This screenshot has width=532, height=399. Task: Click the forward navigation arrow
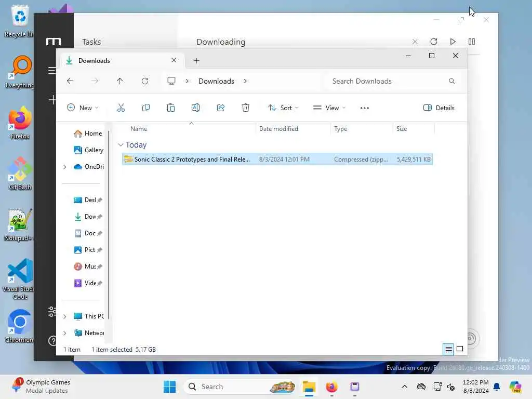[95, 81]
